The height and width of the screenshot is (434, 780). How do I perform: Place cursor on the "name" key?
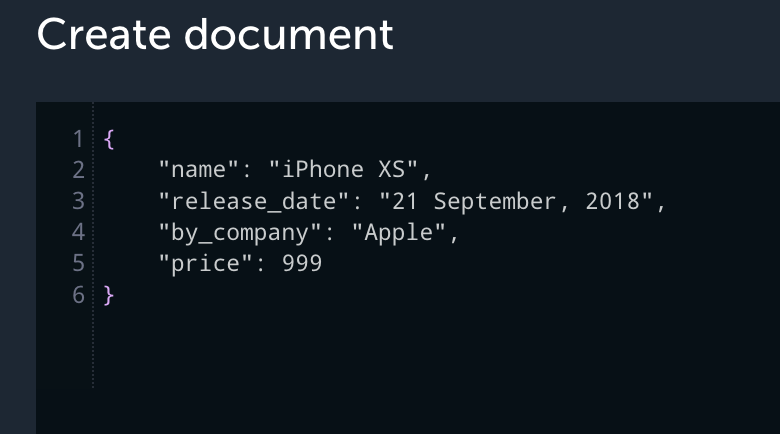[199, 170]
